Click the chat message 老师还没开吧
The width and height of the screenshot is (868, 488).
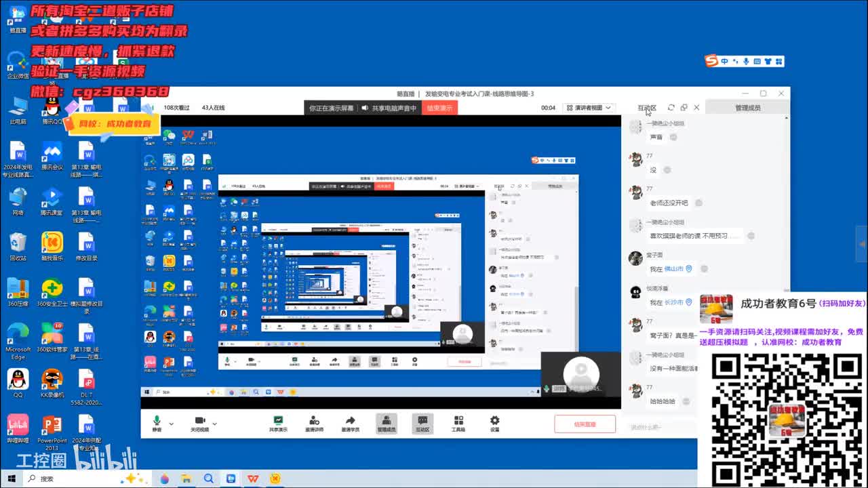pos(669,203)
